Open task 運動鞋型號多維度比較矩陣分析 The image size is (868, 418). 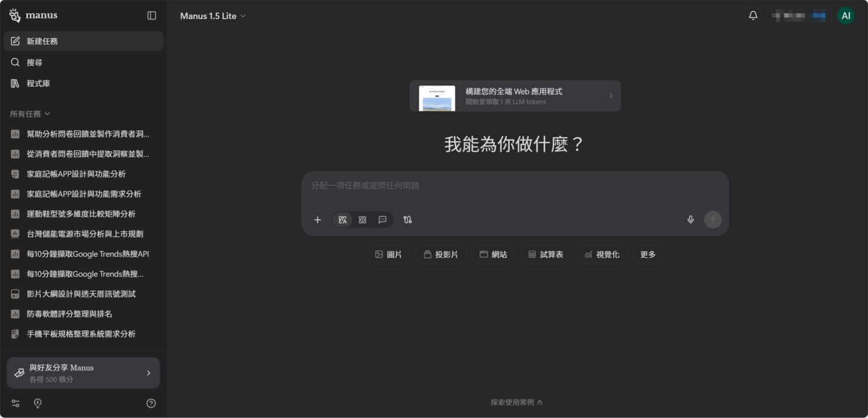pyautogui.click(x=83, y=214)
